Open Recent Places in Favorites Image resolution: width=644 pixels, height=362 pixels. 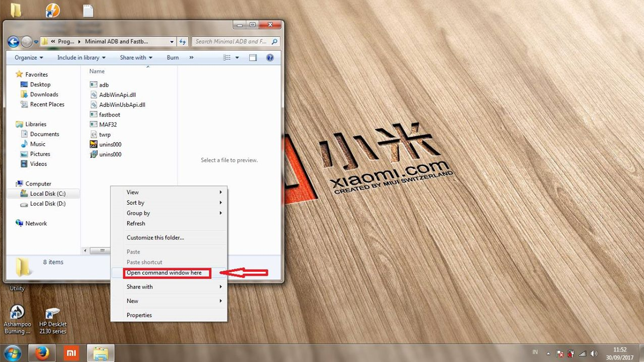coord(42,104)
